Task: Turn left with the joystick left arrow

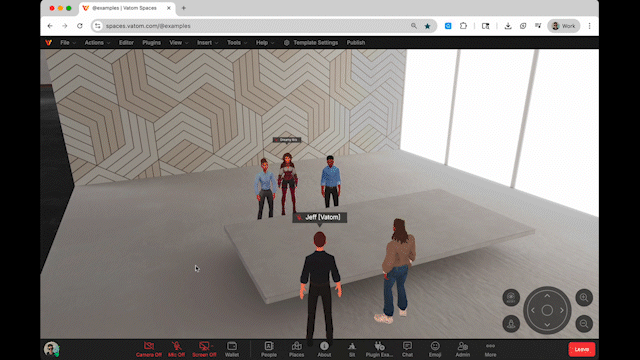Action: 533,311
